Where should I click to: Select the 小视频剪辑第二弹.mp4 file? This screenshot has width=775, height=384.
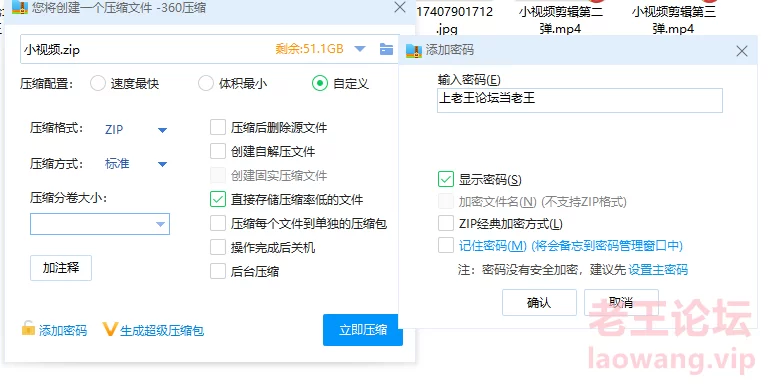(560, 20)
